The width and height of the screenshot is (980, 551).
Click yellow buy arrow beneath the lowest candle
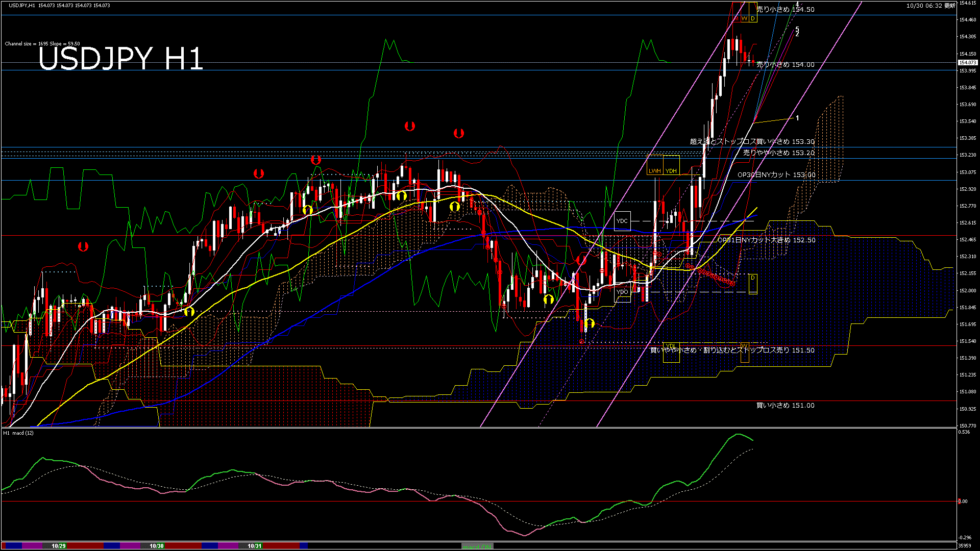[590, 323]
